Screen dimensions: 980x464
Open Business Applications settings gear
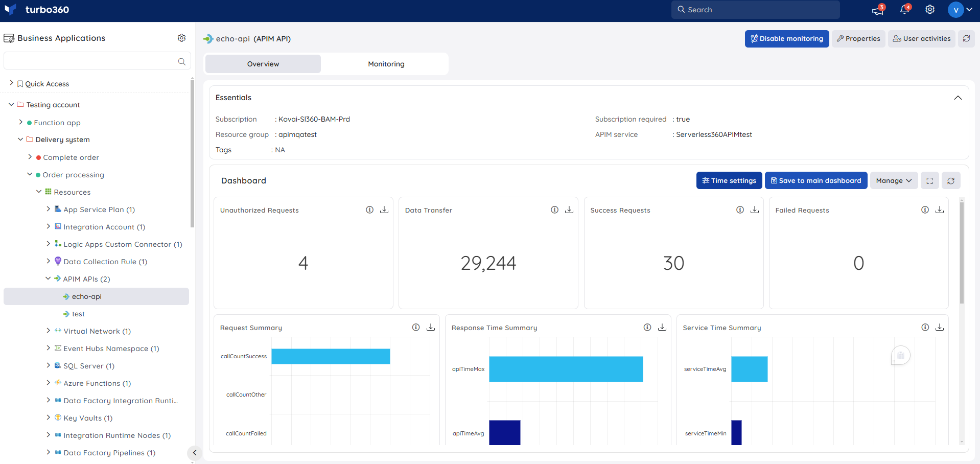click(x=181, y=38)
